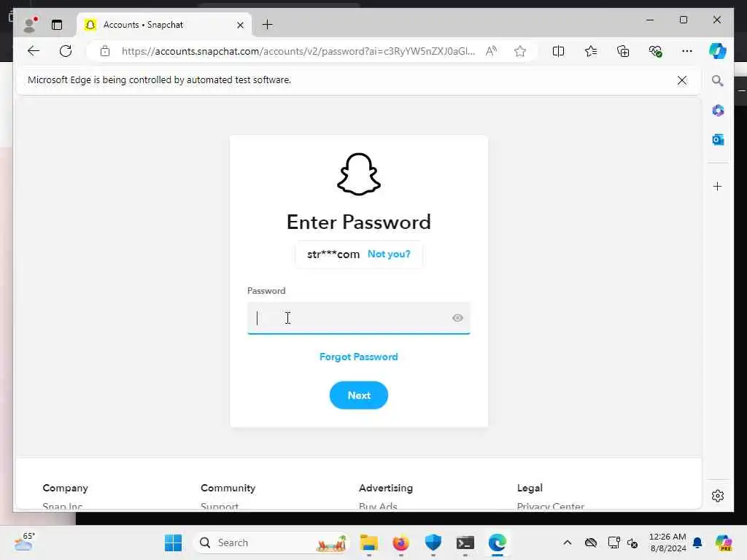This screenshot has height=560, width=747.
Task: Click the OneDrive cloud tray icon
Action: point(591,542)
